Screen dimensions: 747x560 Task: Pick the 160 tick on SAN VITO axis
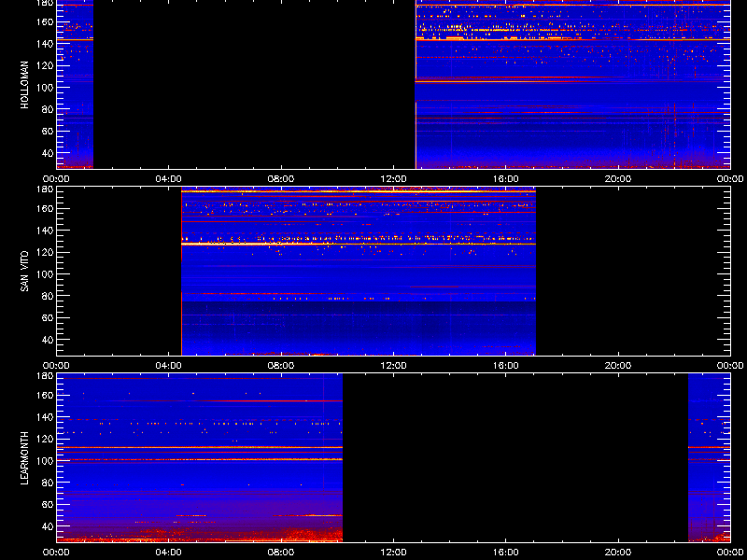(45, 208)
